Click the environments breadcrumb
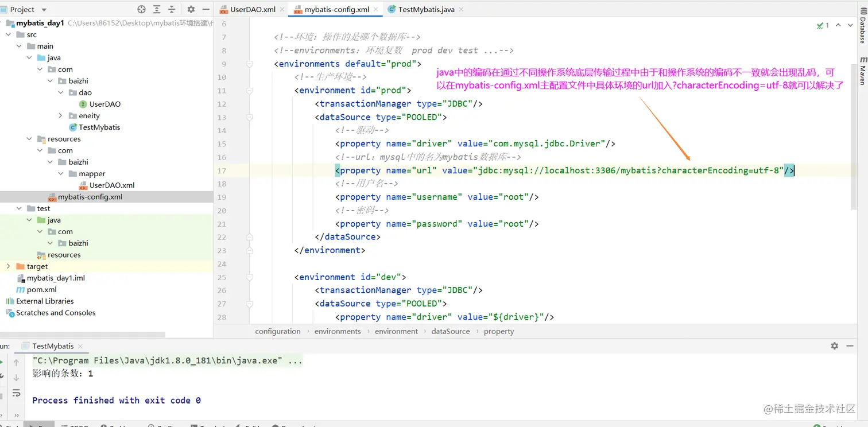This screenshot has height=427, width=868. (x=338, y=331)
